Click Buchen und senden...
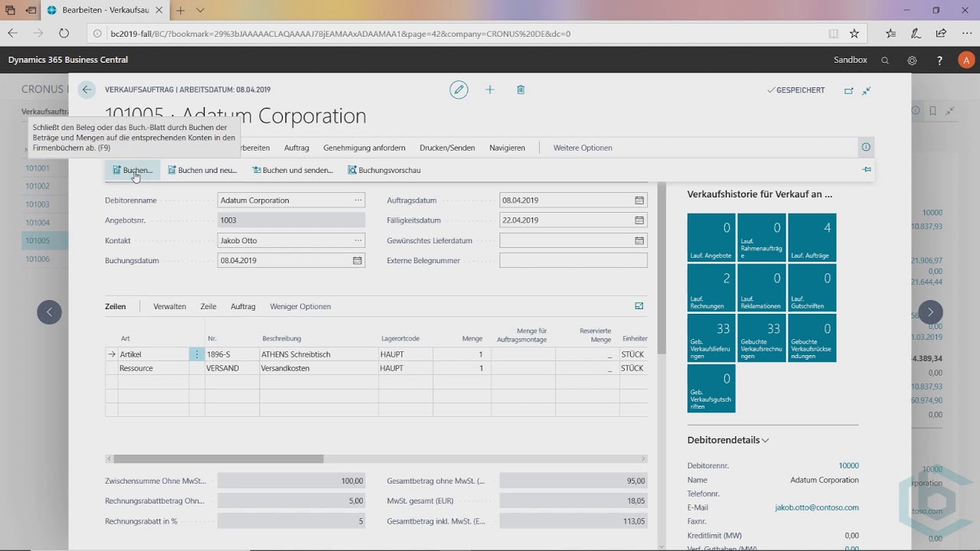The image size is (980, 551). (292, 170)
